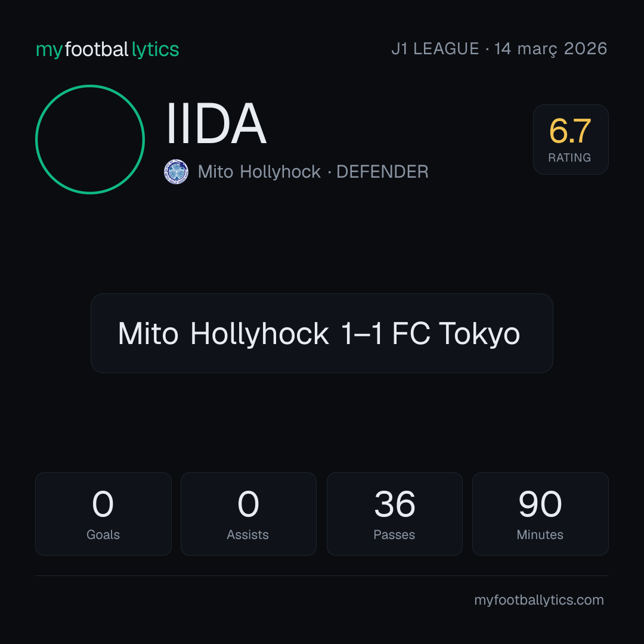Click the number 90 in Minutes
The image size is (644, 644).
pyautogui.click(x=540, y=504)
